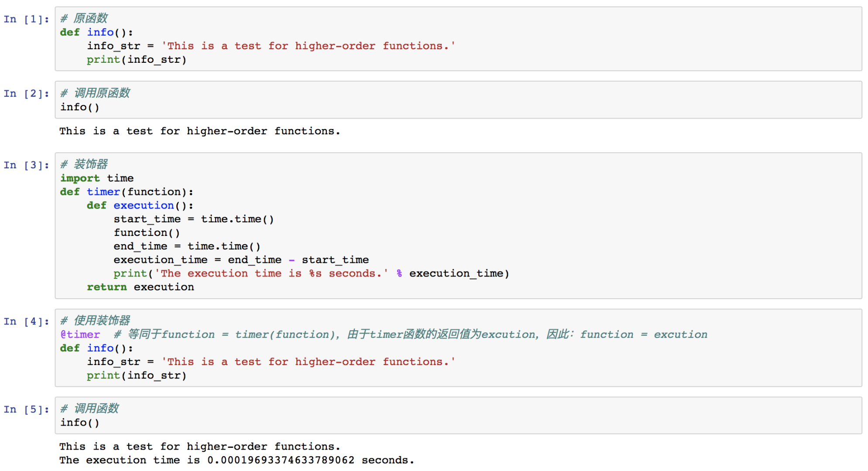The height and width of the screenshot is (471, 868).
Task: Select the In [3] cell prompt
Action: coord(26,165)
